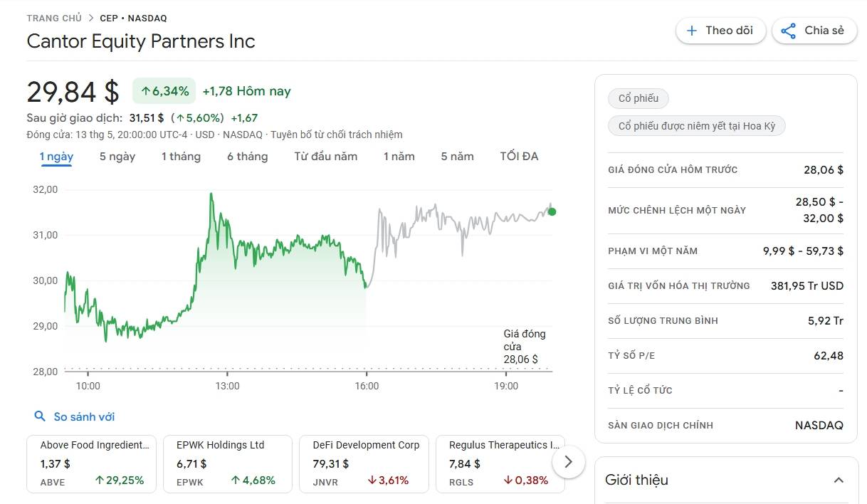Switch to the TỐI ĐA range
Screen dimensions: 867x504
[x=519, y=157]
